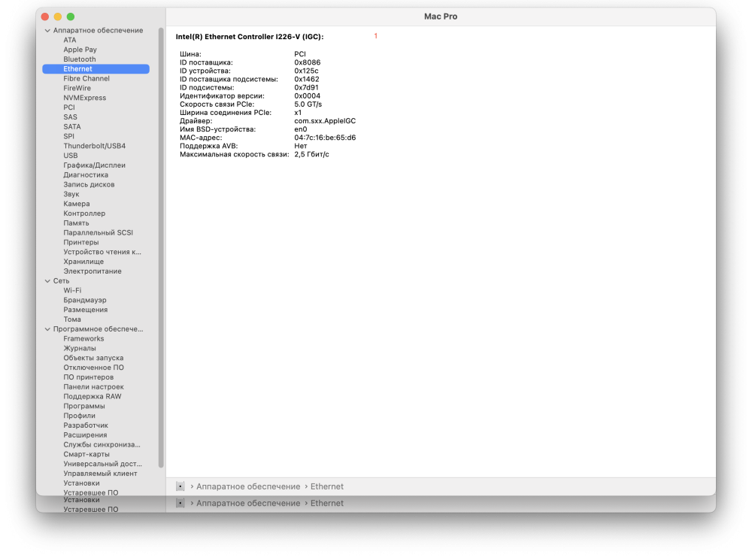Screen dimensions: 752x560
Task: Select Камера in the sidebar
Action: point(77,203)
